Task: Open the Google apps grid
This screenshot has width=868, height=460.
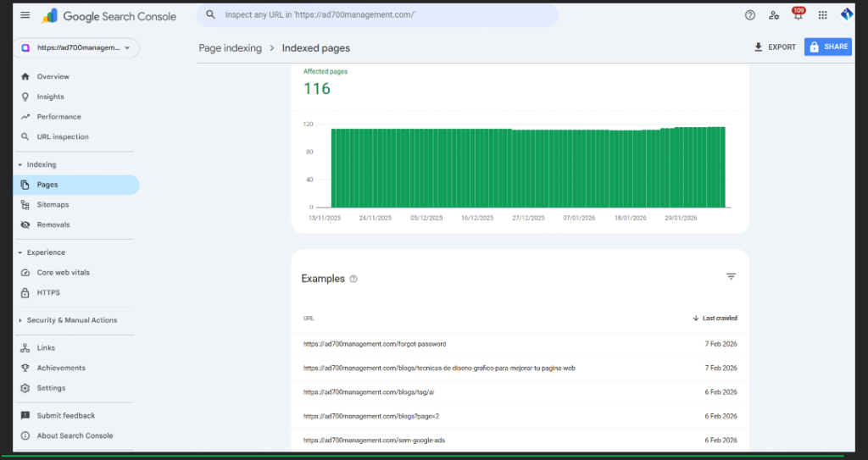Action: (x=822, y=15)
